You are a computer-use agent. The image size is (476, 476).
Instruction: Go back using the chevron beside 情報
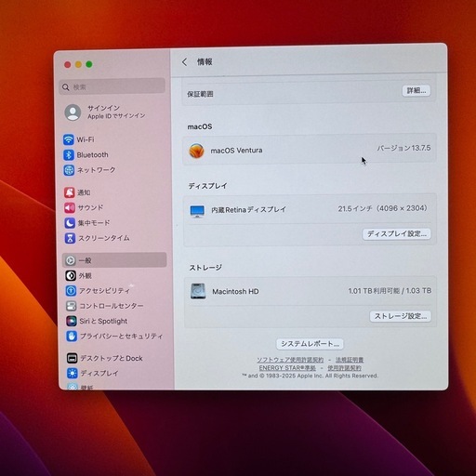[x=185, y=62]
